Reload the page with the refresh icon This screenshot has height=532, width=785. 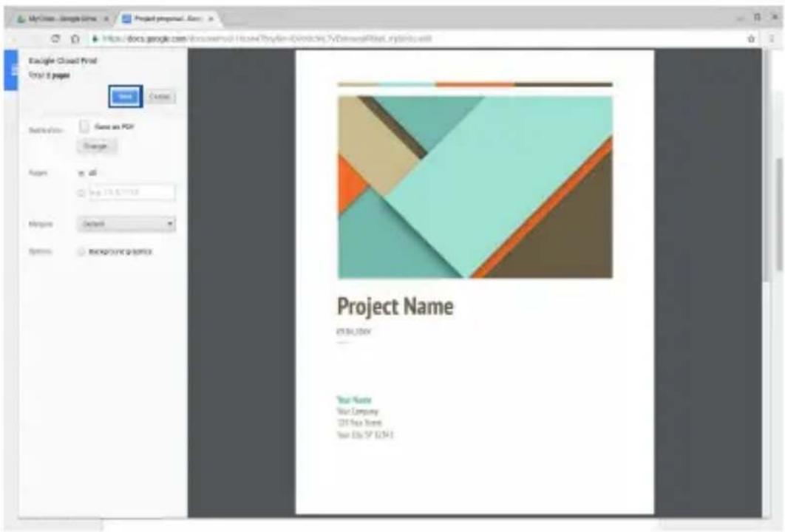coord(56,38)
